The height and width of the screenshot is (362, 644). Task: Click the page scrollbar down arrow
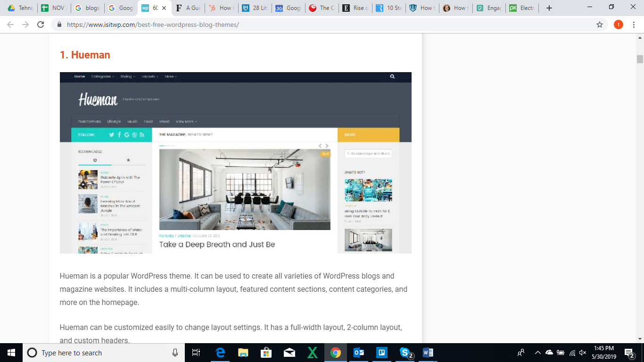[640, 339]
